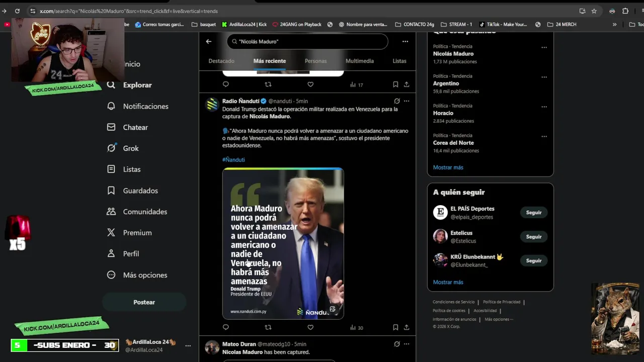Show more accounts under A quién seguir
The width and height of the screenshot is (644, 362).
pos(448,282)
